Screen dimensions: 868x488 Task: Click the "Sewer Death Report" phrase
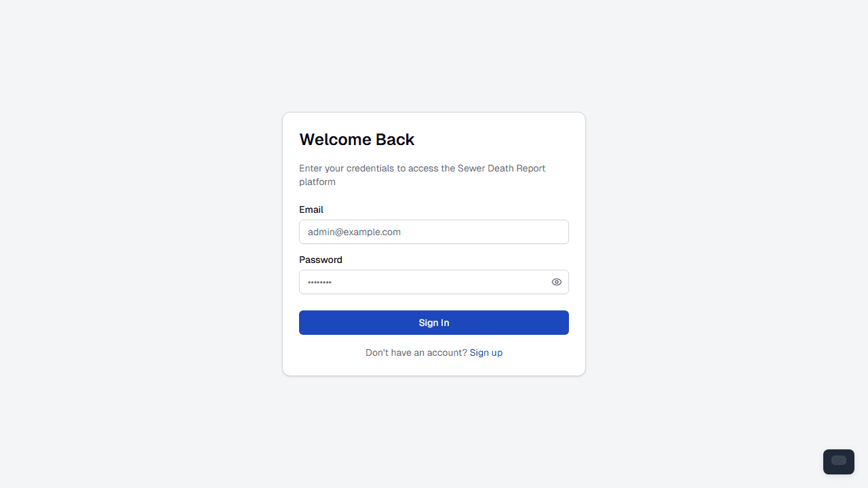click(x=502, y=168)
